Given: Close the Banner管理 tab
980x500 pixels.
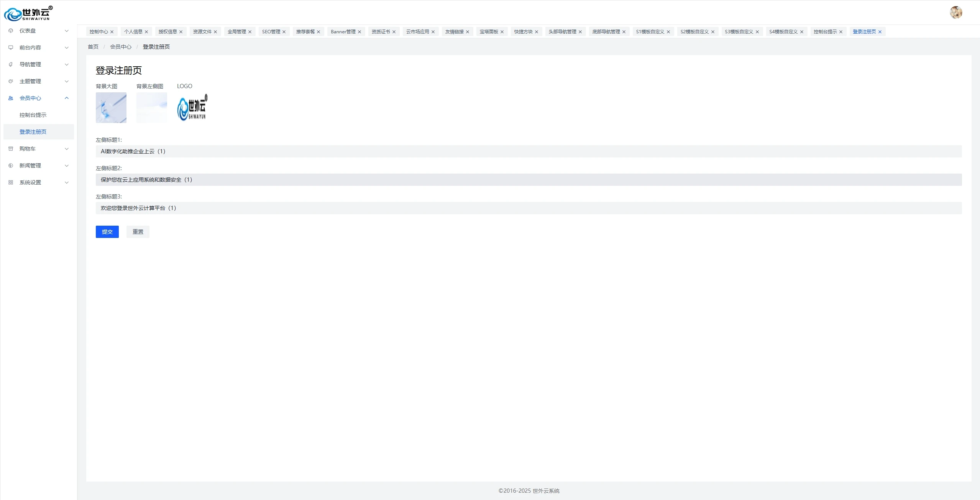Looking at the screenshot, I should coord(359,32).
